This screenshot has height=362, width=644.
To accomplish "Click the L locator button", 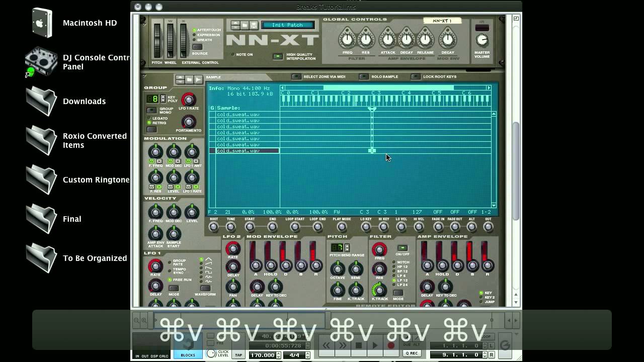I will pos(492,346).
